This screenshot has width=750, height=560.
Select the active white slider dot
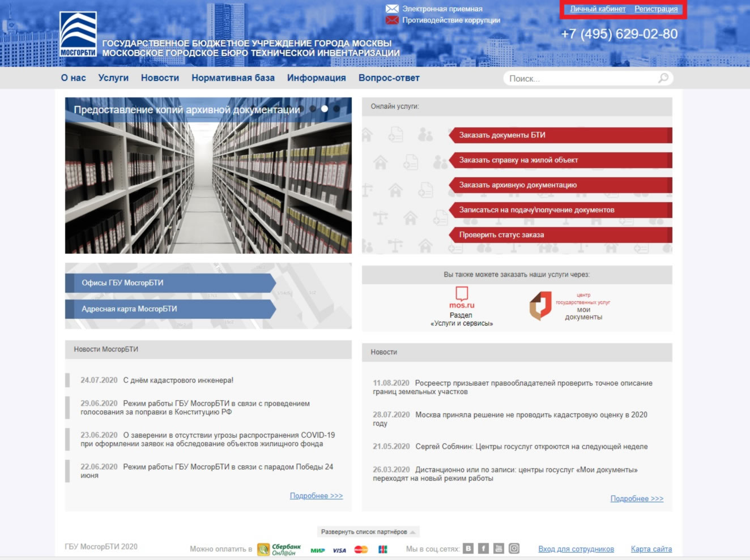(x=325, y=109)
